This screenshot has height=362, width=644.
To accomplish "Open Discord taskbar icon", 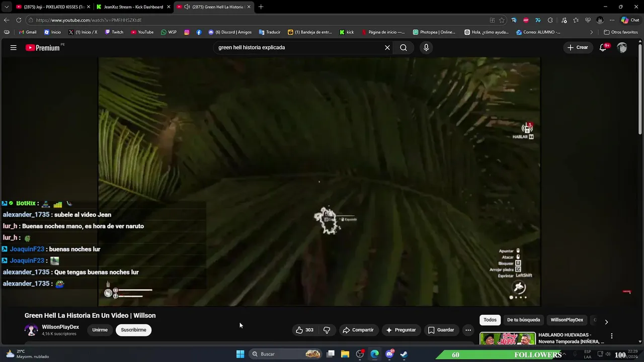I will [389, 354].
